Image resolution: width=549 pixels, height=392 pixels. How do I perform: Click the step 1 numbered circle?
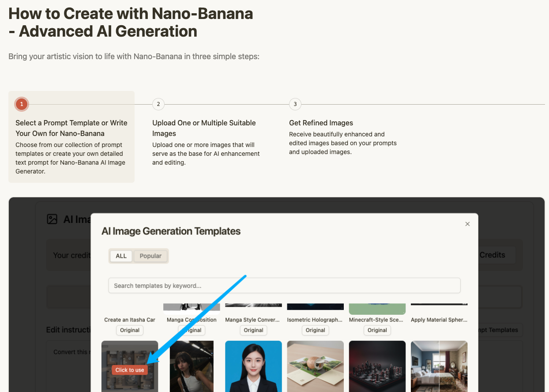(22, 104)
